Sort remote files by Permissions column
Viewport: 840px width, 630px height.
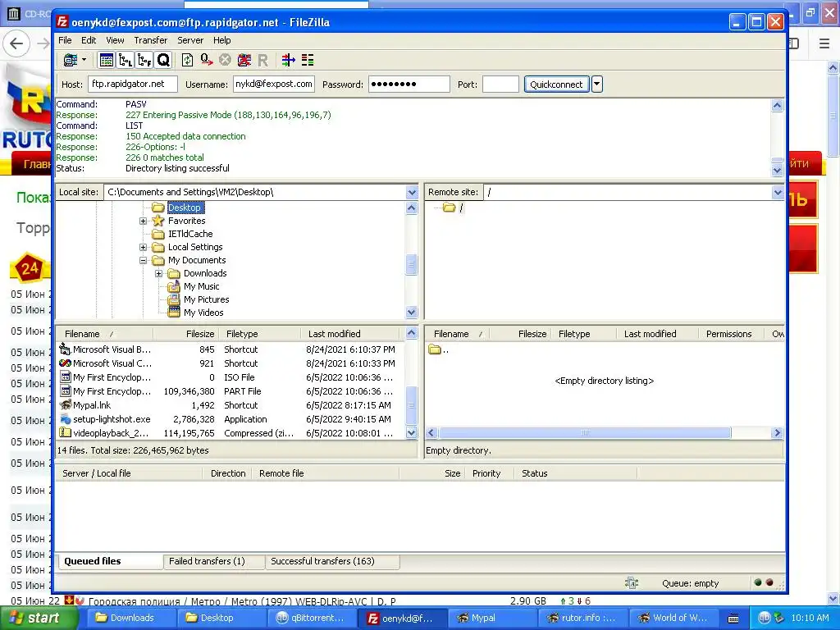pyautogui.click(x=729, y=334)
